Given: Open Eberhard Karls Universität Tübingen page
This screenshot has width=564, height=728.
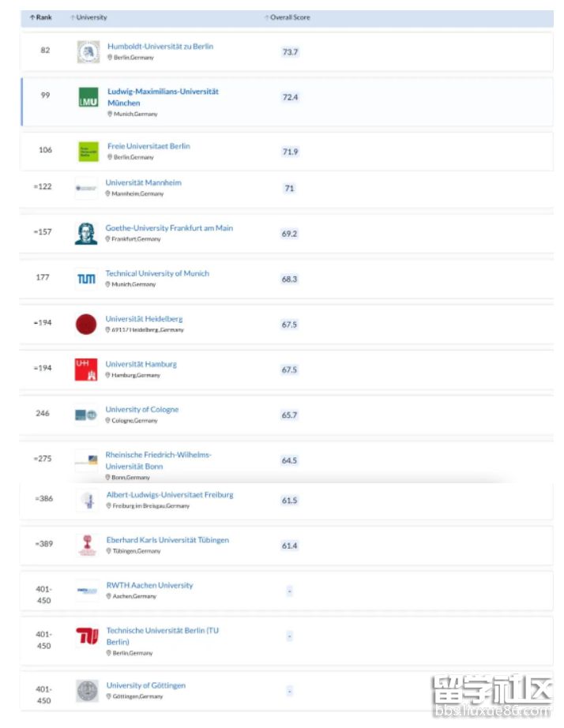Looking at the screenshot, I should [167, 540].
